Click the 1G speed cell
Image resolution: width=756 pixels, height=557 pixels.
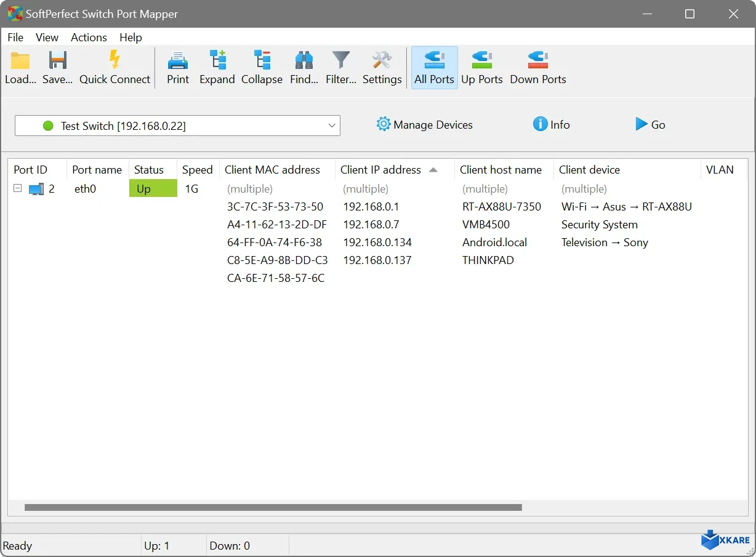(x=191, y=189)
